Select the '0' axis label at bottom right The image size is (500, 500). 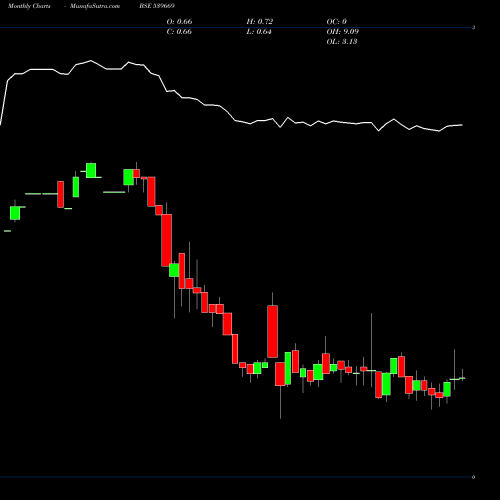click(x=473, y=477)
